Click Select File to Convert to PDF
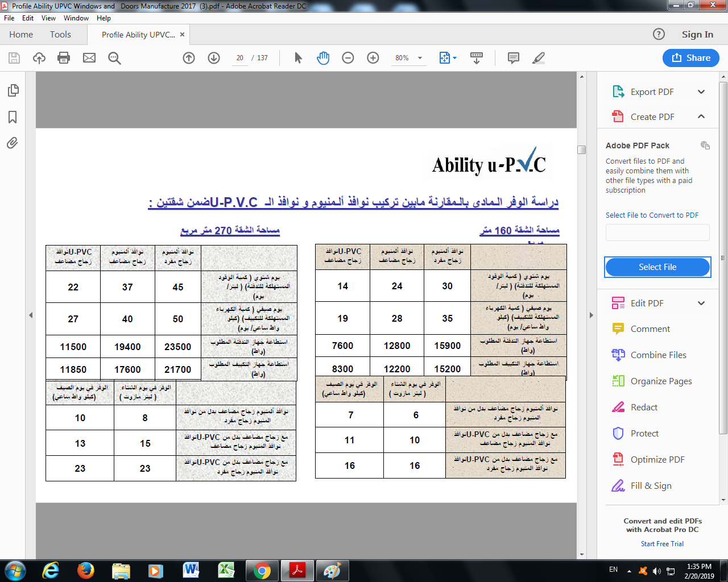Screen dimensions: 728x582 tap(652, 215)
